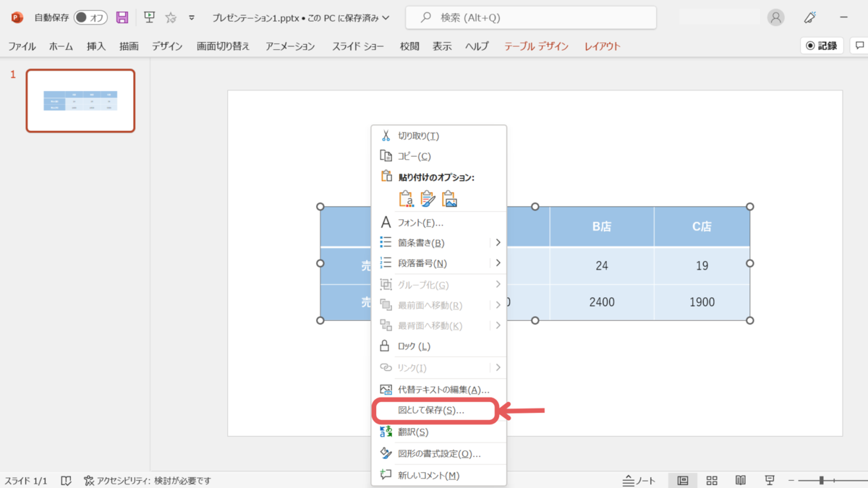868x488 pixels.
Task: Expand the 段落番号(N) submenu arrow
Action: pyautogui.click(x=498, y=263)
